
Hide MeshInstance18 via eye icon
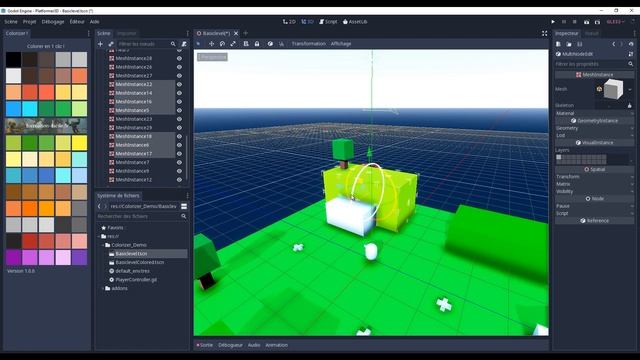pos(179,136)
